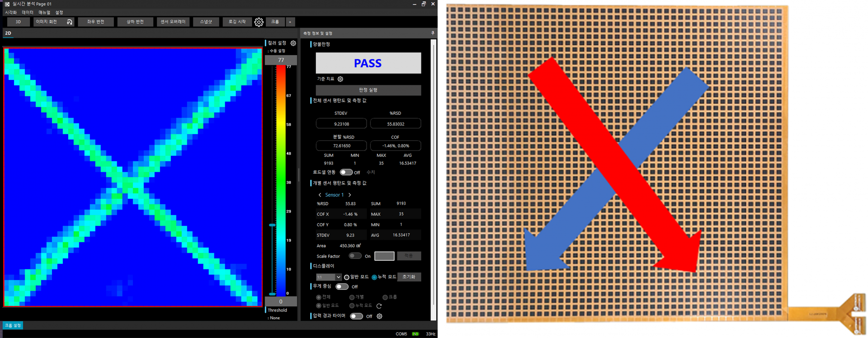Select the 전체 radio option

[319, 297]
